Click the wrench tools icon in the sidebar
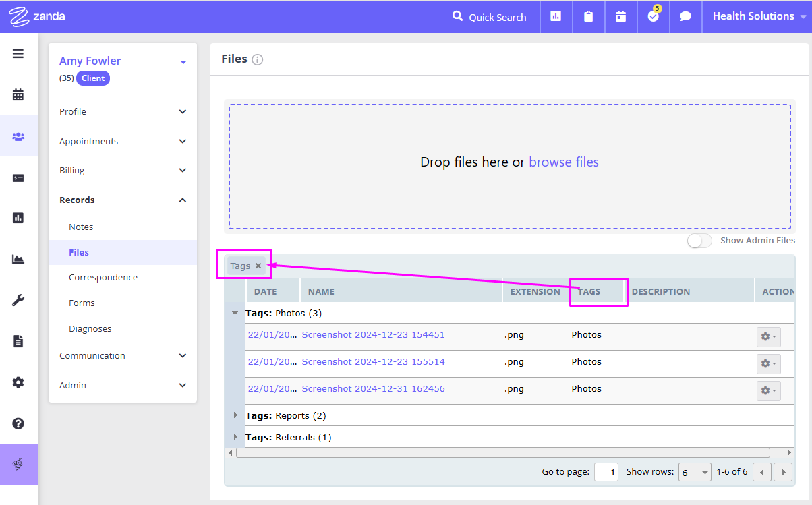The height and width of the screenshot is (505, 812). [19, 299]
